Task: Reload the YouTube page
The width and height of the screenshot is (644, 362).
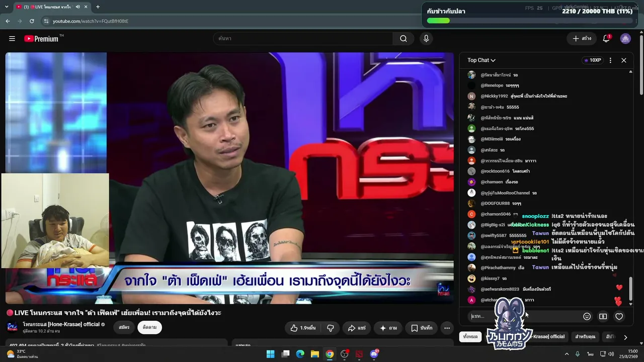Action: (x=32, y=21)
